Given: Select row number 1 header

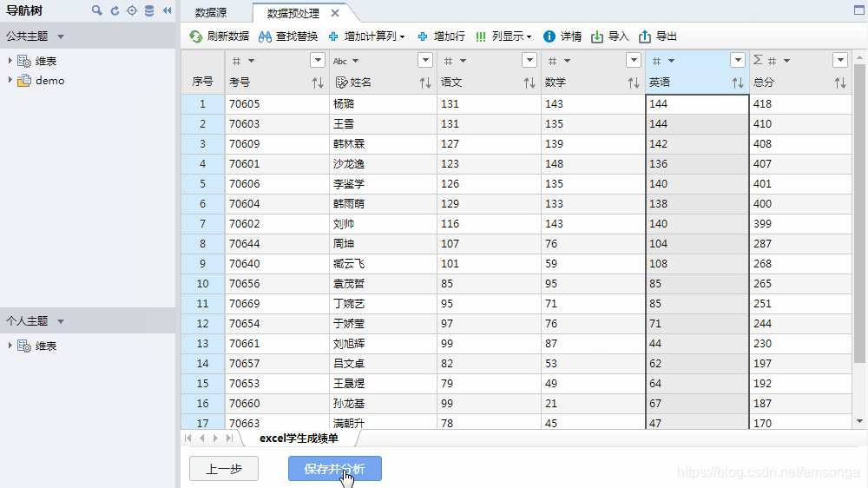Looking at the screenshot, I should tap(202, 104).
